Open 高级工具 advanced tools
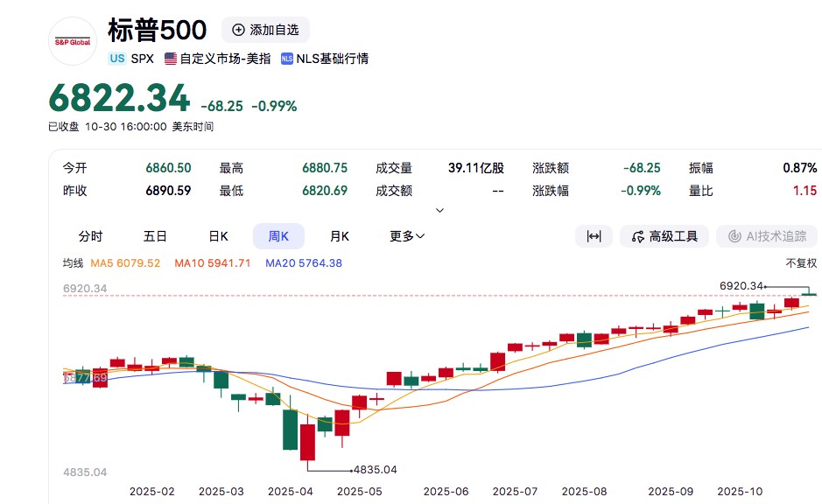 tap(664, 236)
